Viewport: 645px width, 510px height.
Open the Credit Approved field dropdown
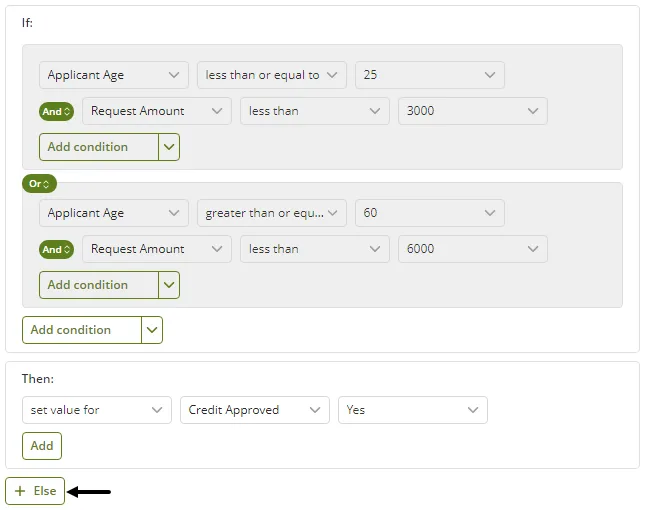255,410
